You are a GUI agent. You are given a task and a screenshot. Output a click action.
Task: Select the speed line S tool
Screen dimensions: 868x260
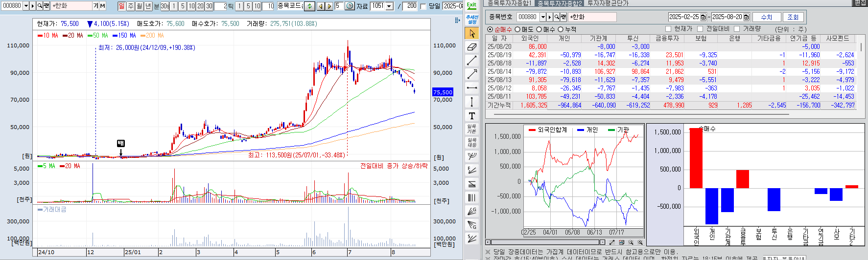(x=471, y=238)
